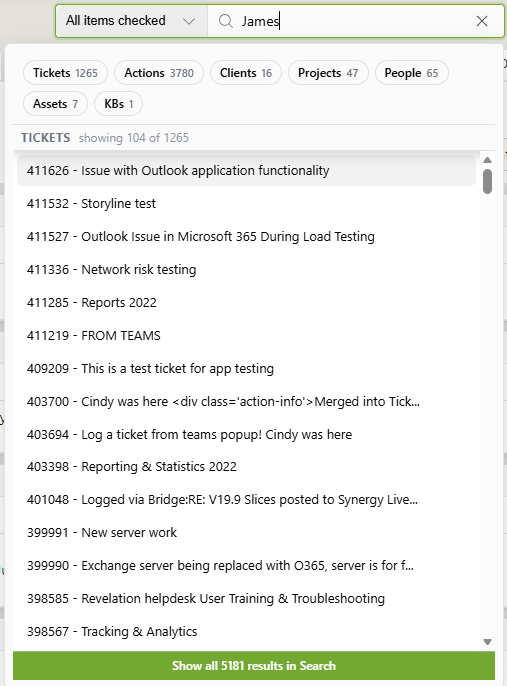Show Assets 7 results
The height and width of the screenshot is (686, 507).
(56, 104)
